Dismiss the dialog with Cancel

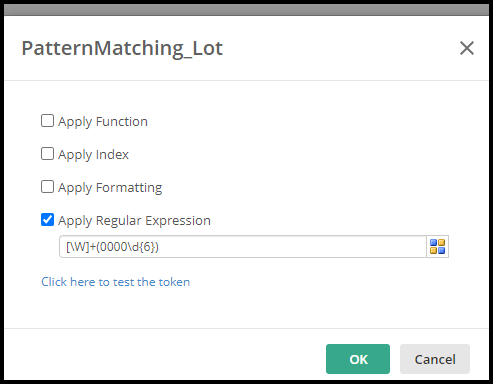[x=435, y=359]
